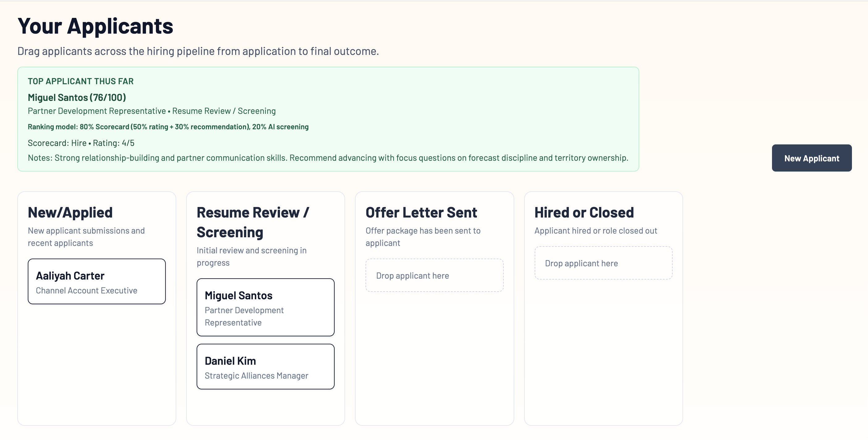This screenshot has height=440, width=868.
Task: Click the Your Applicants page title
Action: tap(95, 26)
